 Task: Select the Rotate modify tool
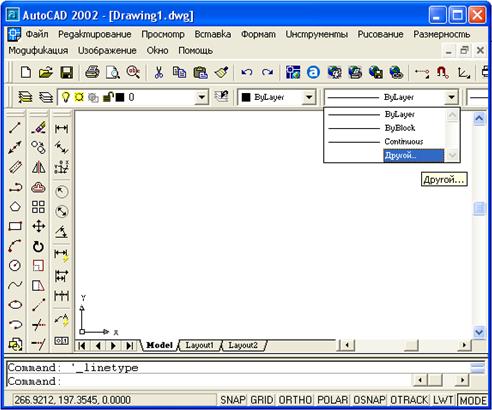38,247
